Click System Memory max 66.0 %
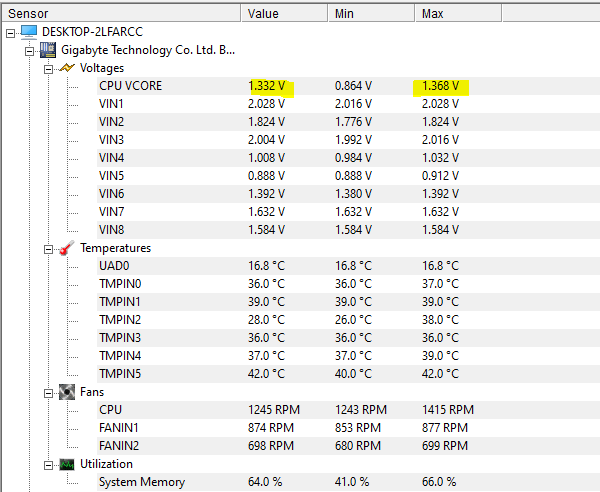 (x=439, y=482)
